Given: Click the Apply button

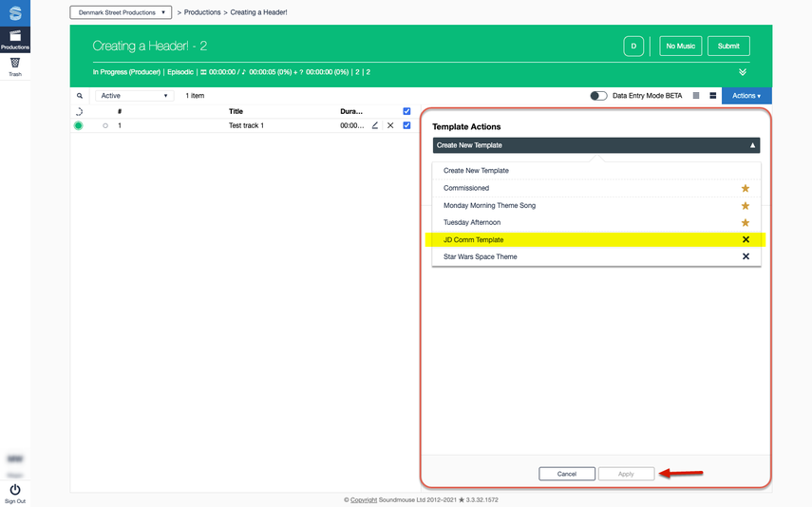Looking at the screenshot, I should click(x=626, y=474).
